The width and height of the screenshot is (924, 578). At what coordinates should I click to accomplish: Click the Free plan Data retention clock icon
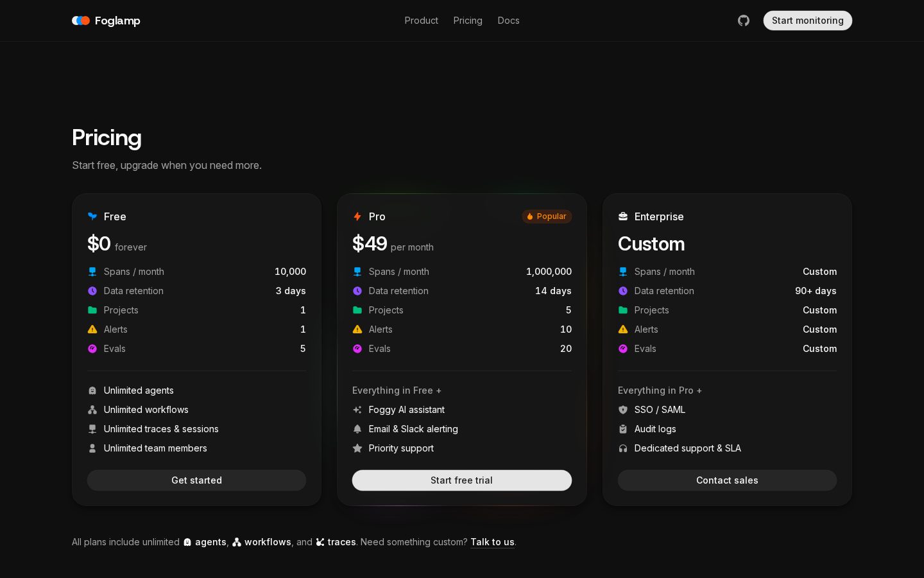tap(92, 291)
